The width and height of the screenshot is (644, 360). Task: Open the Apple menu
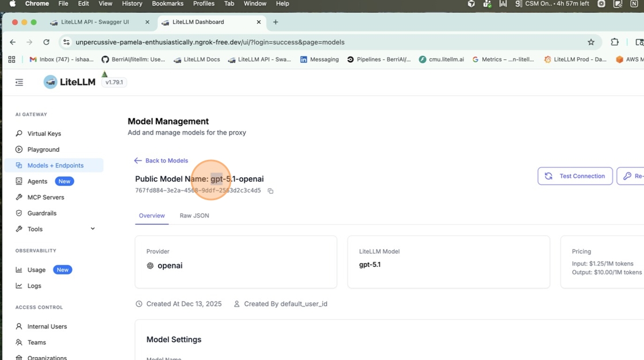[x=12, y=3]
